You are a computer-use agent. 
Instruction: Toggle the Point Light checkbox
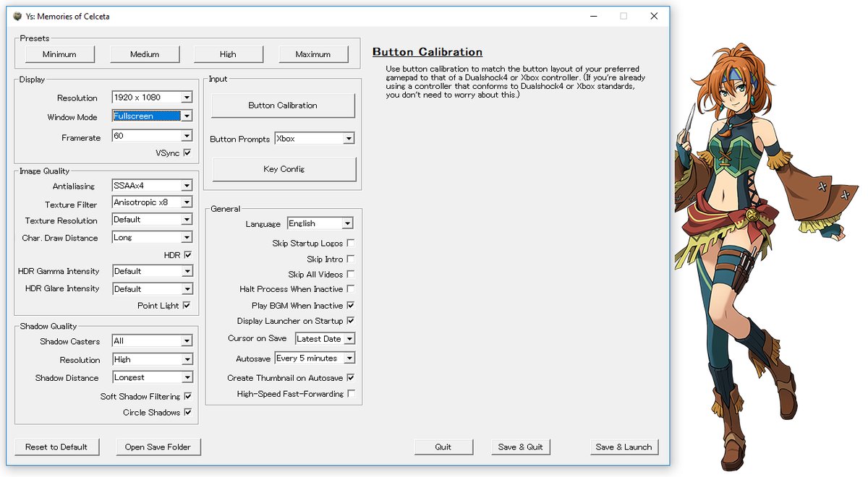[187, 306]
